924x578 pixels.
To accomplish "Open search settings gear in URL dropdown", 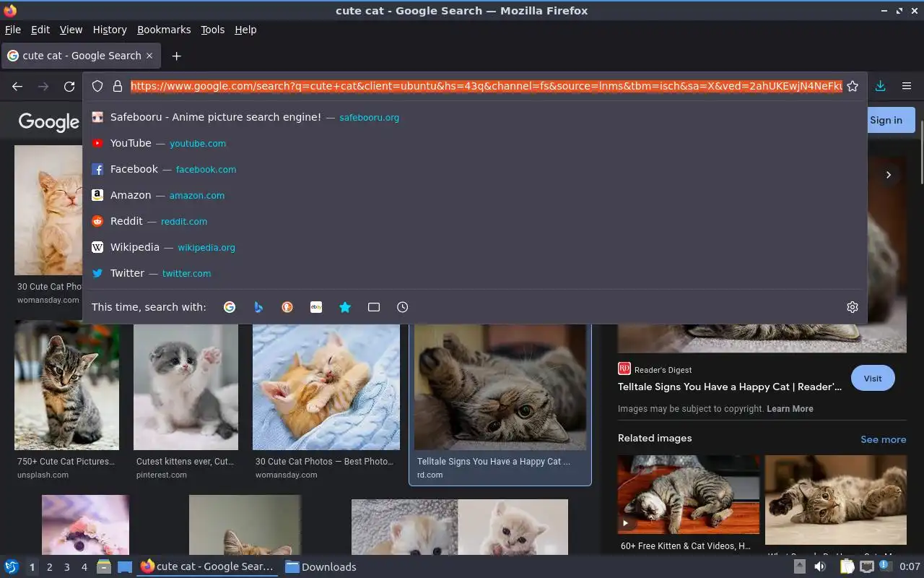I will pos(853,307).
